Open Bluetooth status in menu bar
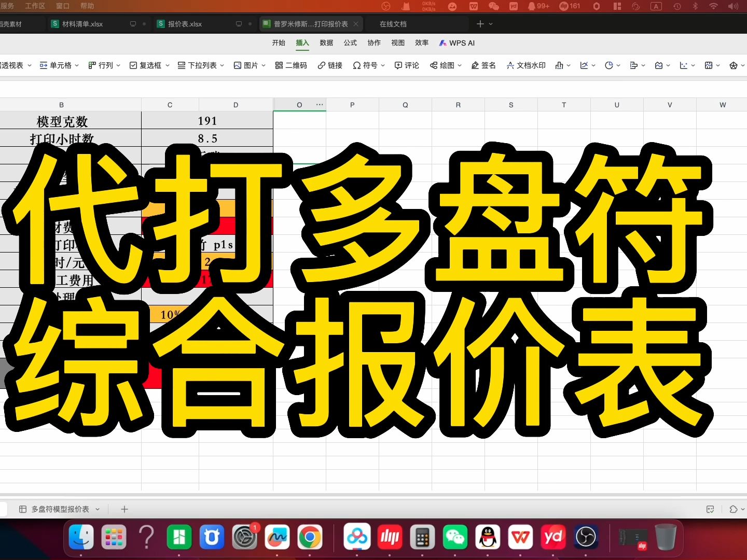 tap(695, 6)
